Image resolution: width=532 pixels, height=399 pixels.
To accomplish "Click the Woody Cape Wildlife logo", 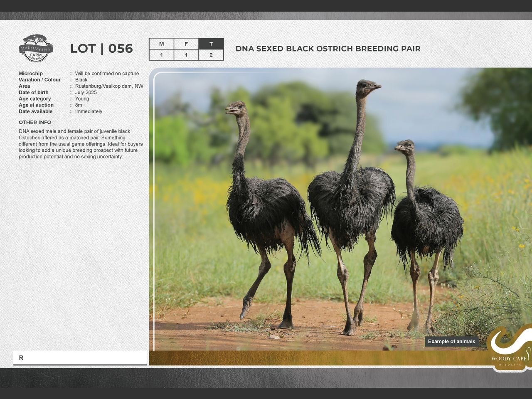I will tap(509, 349).
